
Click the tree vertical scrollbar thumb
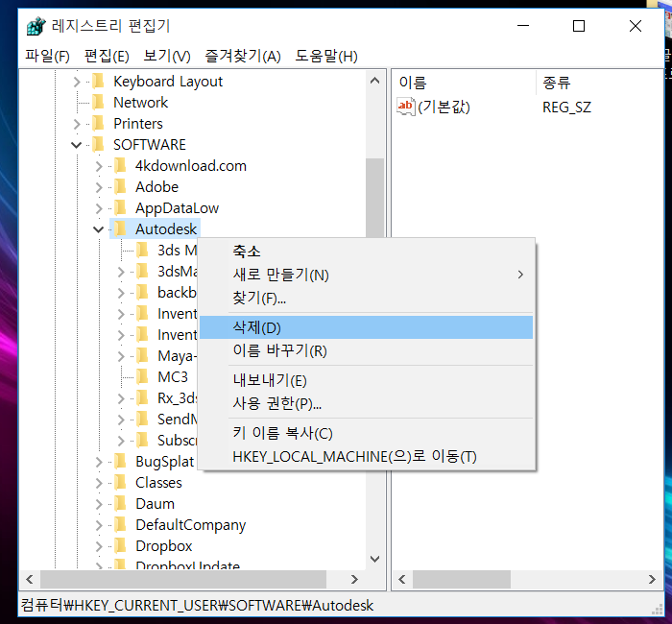(x=374, y=198)
